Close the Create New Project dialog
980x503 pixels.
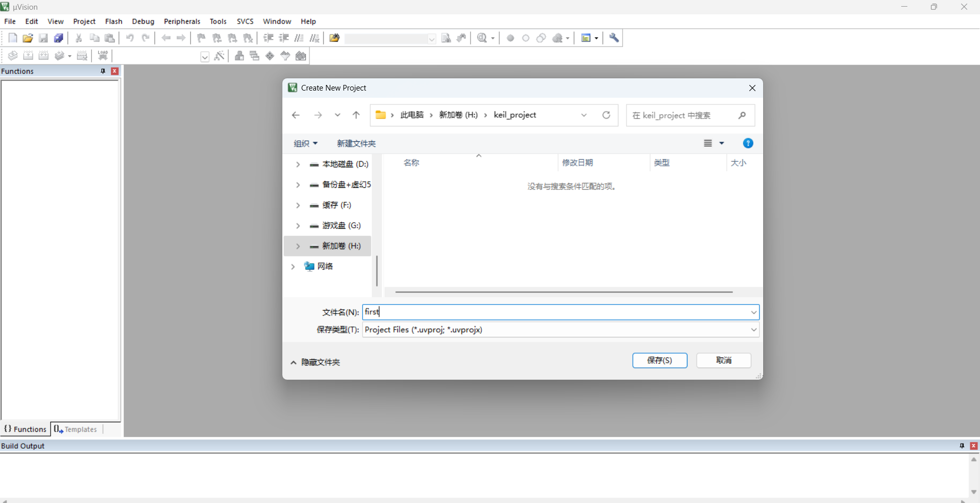tap(752, 88)
